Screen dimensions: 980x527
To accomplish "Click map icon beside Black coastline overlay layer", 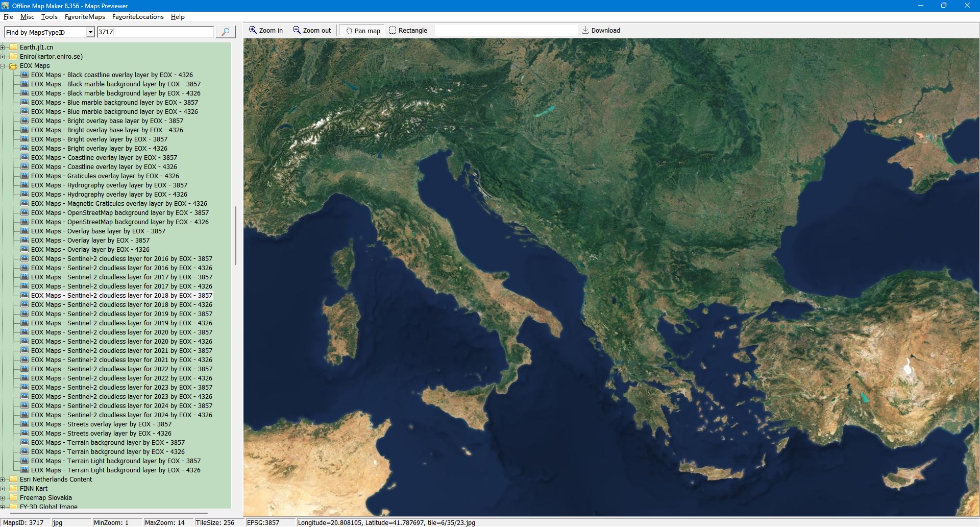I will pos(24,75).
